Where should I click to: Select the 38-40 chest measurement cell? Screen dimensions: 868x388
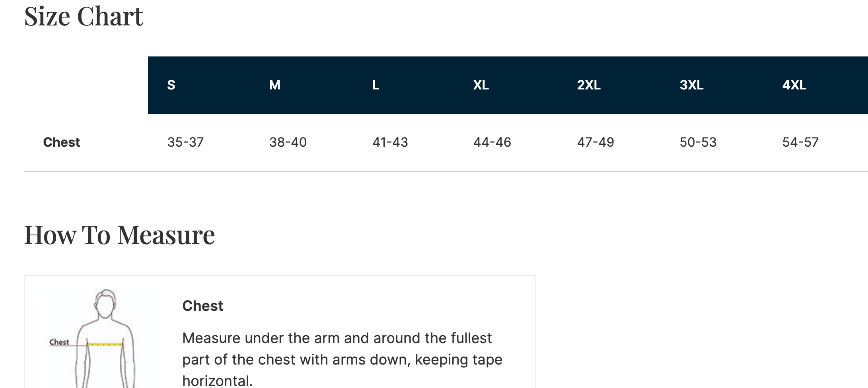pos(288,142)
